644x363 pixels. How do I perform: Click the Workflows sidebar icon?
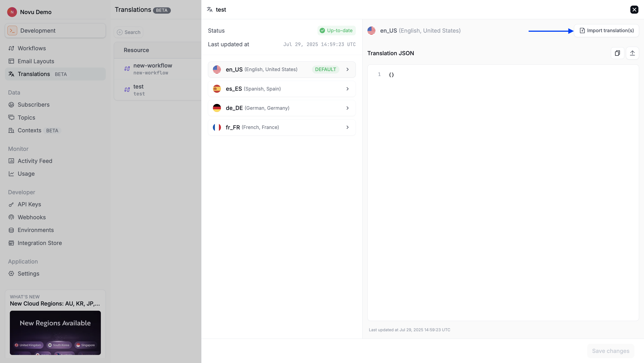11,48
